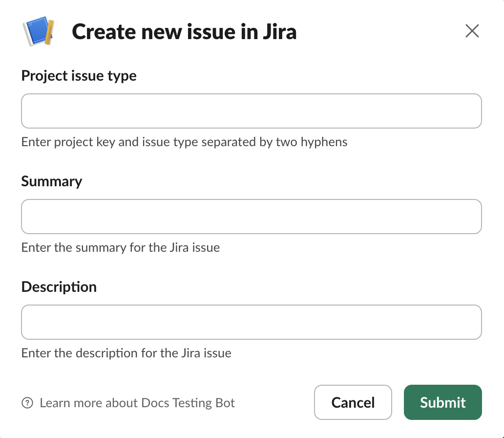This screenshot has width=504, height=438.
Task: Click the question mark help icon
Action: click(x=27, y=403)
